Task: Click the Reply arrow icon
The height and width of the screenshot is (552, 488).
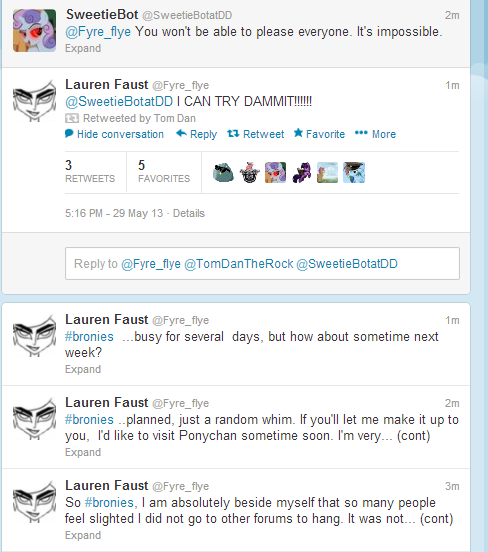Action: [181, 133]
